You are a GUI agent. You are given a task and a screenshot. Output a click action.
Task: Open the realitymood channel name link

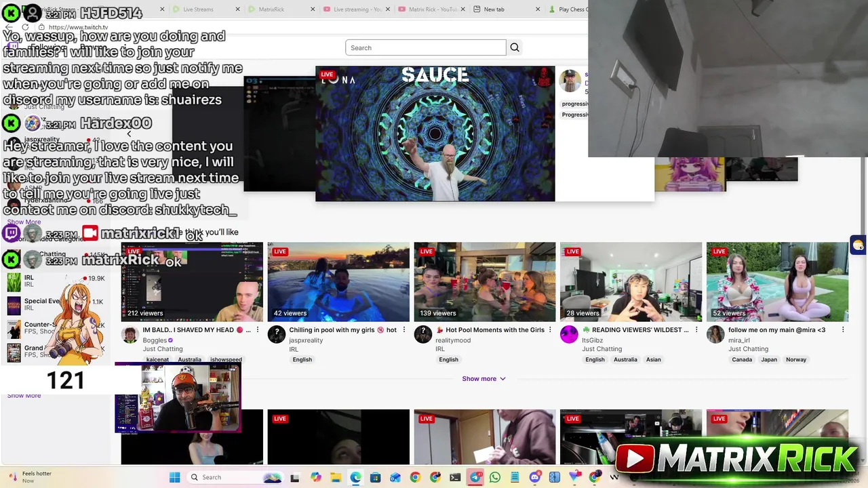(x=453, y=340)
